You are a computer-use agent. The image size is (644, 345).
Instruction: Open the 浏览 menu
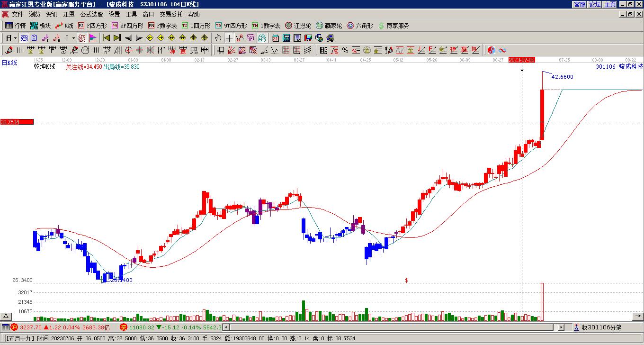pyautogui.click(x=35, y=15)
